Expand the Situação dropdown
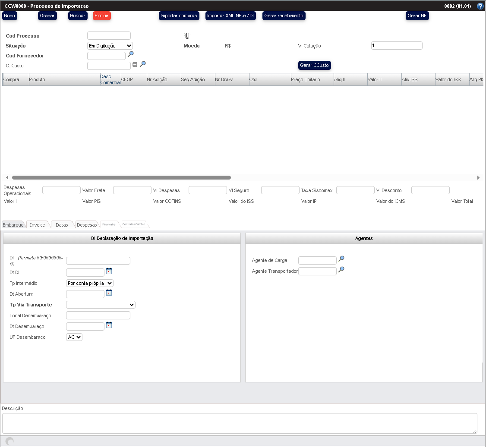The width and height of the screenshot is (486, 448). click(x=110, y=46)
